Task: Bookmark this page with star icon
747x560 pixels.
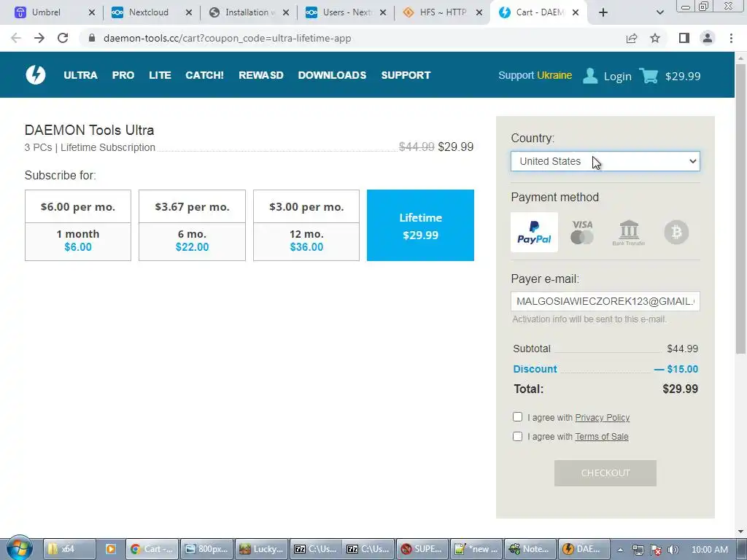Action: [x=655, y=38]
